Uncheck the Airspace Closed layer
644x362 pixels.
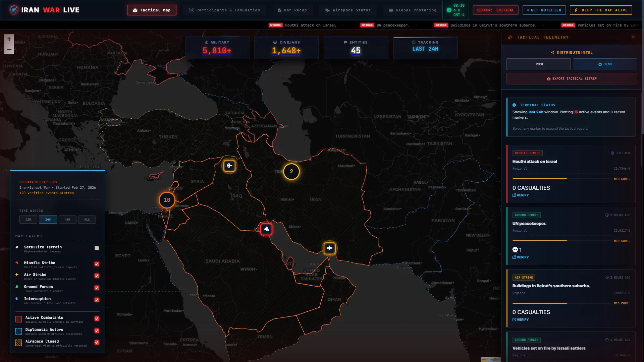(97, 343)
